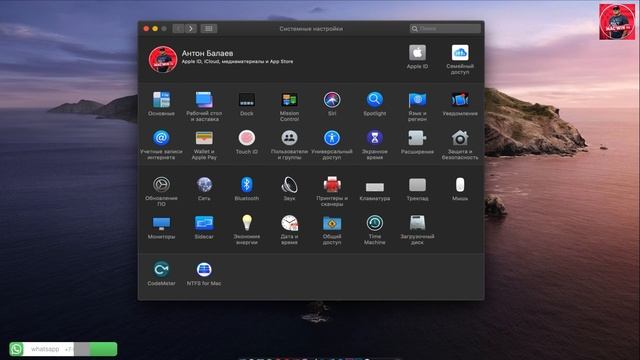640x360 pixels.
Task: Open Принтеры и сканеры pane
Action: (332, 185)
